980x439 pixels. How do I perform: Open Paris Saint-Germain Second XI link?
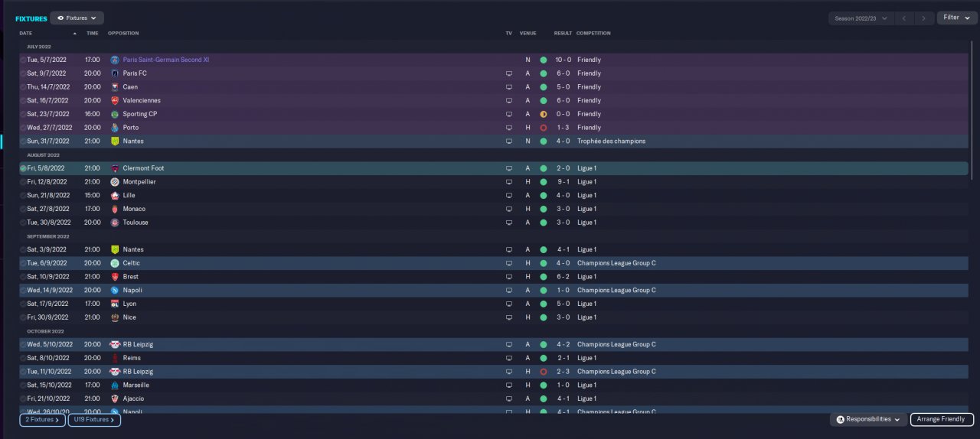coord(166,60)
